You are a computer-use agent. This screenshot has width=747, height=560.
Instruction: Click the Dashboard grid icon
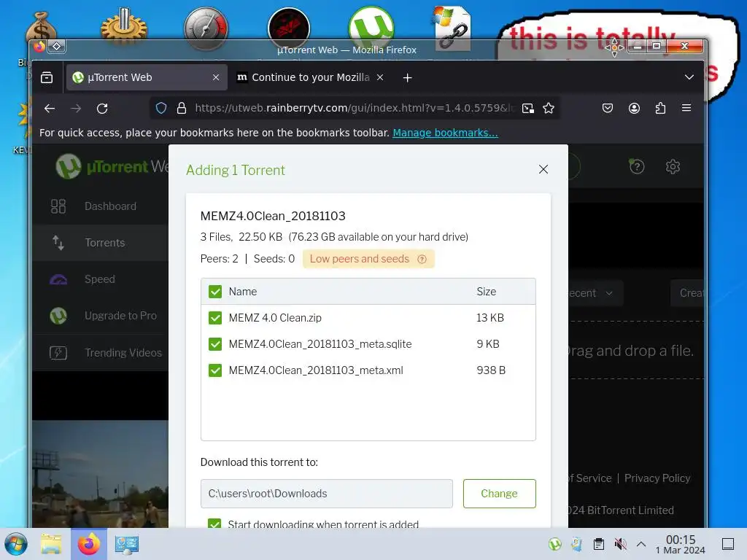[58, 206]
